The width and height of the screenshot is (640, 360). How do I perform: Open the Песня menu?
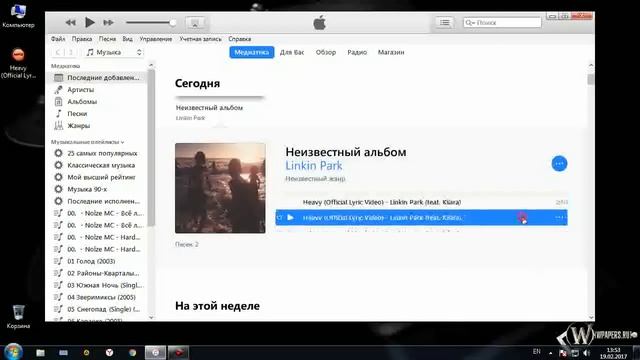(x=107, y=39)
